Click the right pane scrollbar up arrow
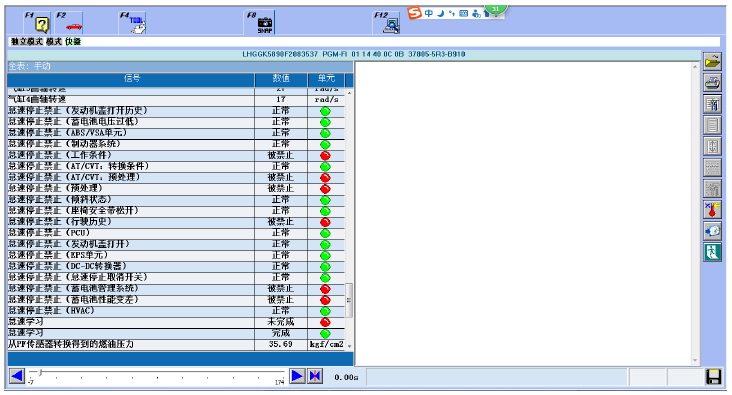 point(695,67)
